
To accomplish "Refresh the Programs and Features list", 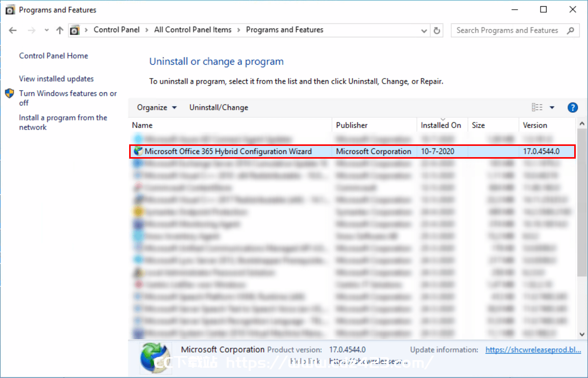I will click(x=436, y=31).
